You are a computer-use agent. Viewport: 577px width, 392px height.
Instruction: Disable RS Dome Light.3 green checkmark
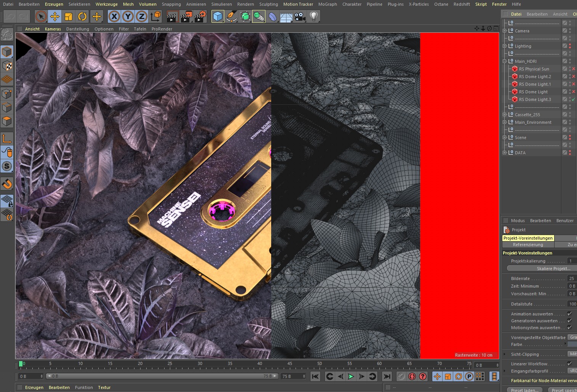click(574, 99)
